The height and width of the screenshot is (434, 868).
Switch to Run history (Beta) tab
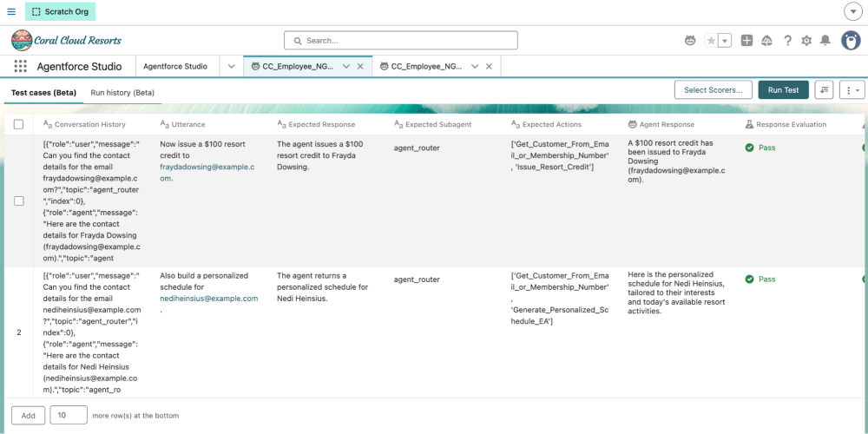click(122, 93)
